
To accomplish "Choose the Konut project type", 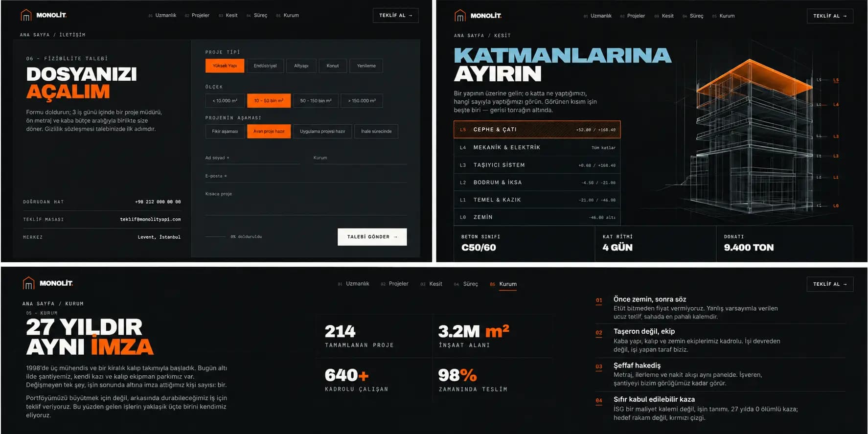I will (333, 66).
